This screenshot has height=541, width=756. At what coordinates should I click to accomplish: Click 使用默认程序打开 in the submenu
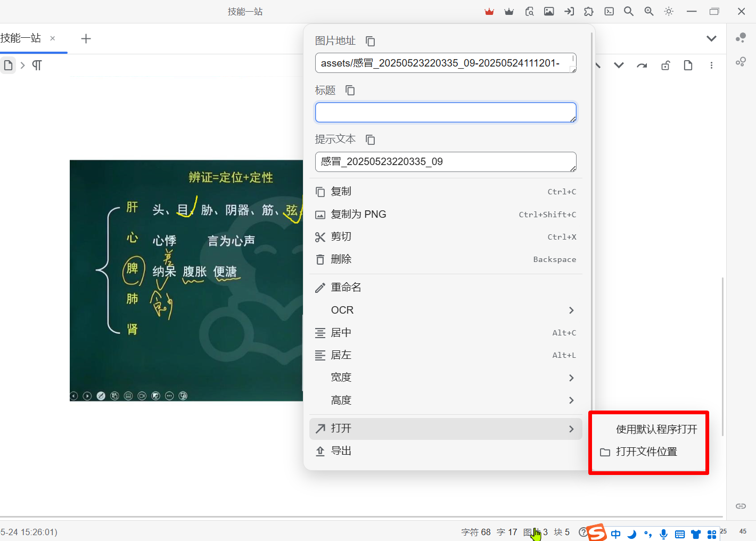pos(648,429)
